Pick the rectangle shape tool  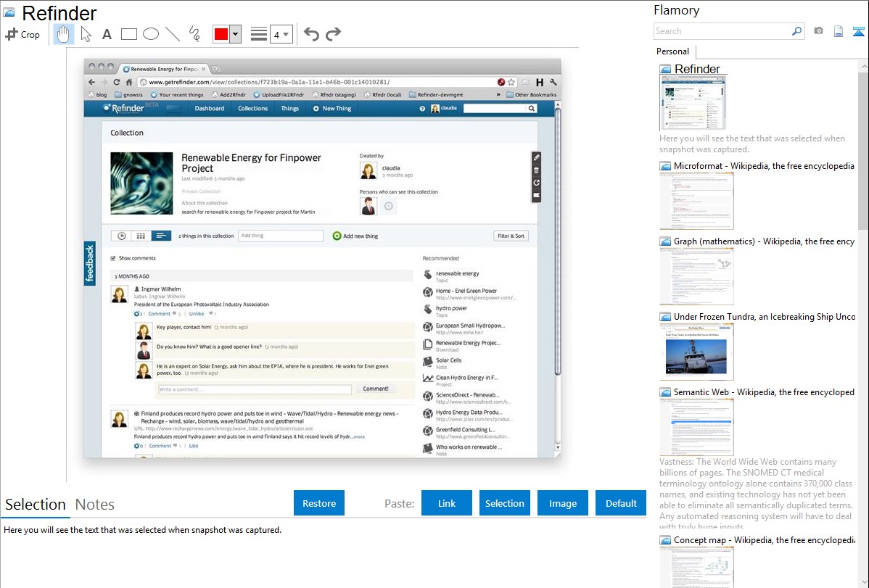[x=128, y=34]
